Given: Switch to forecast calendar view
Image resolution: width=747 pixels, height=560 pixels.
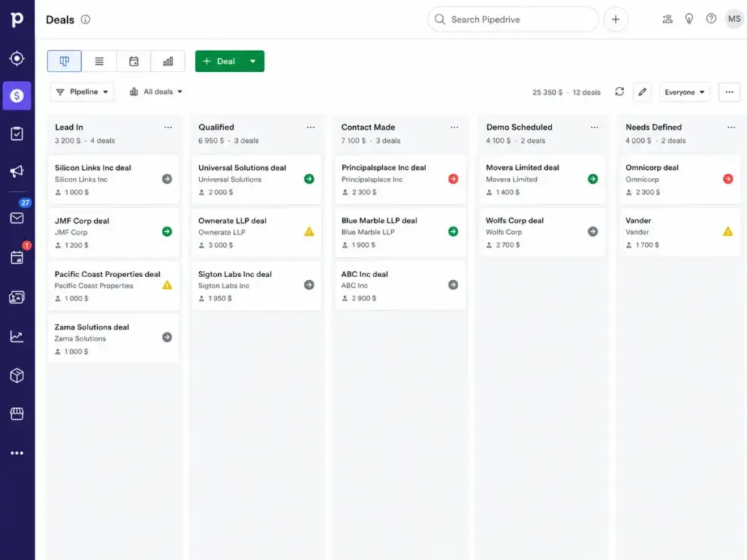Looking at the screenshot, I should 134,61.
